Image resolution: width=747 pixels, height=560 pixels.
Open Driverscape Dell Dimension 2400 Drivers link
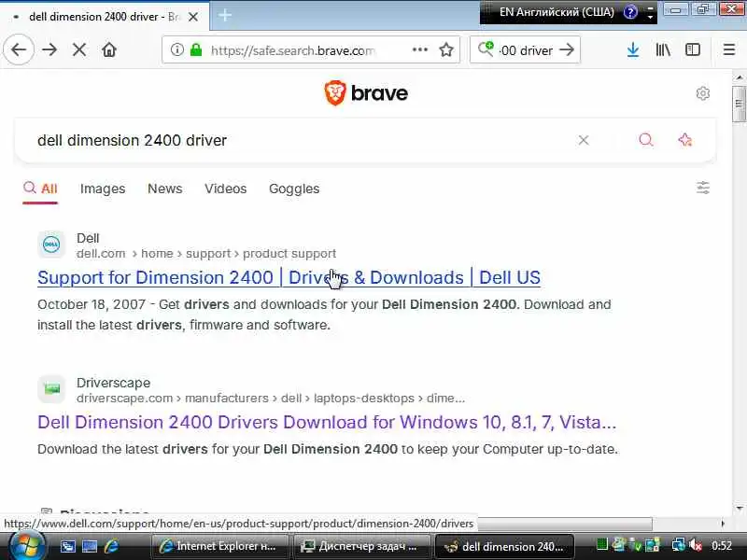pos(327,423)
